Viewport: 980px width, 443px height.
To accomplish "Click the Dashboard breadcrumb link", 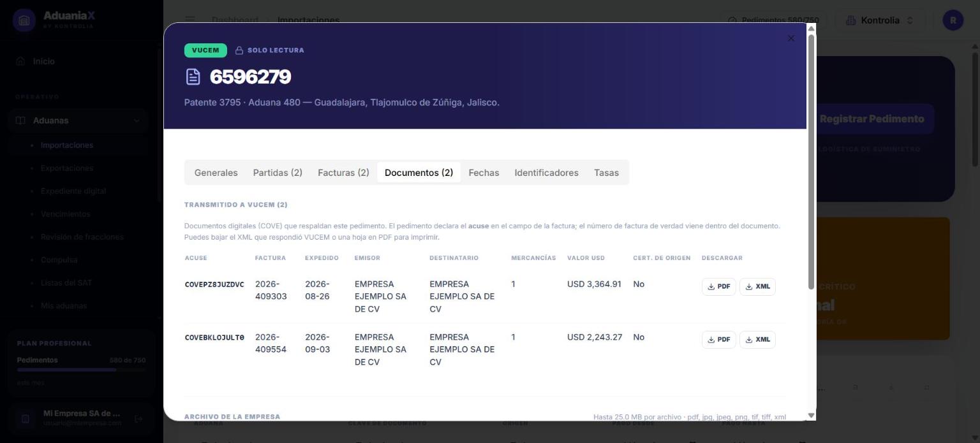I will coord(235,20).
